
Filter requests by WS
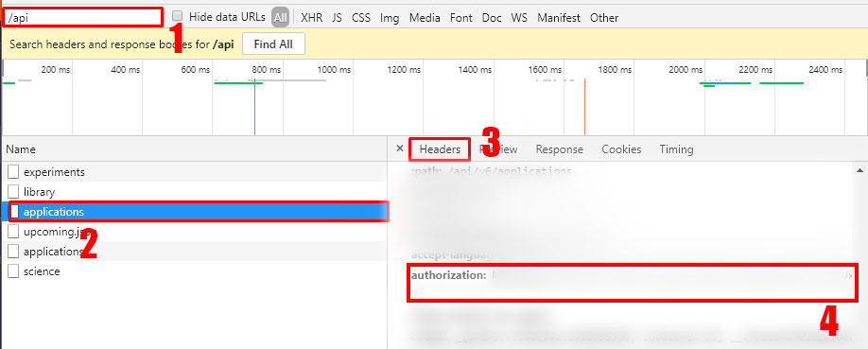pos(519,18)
